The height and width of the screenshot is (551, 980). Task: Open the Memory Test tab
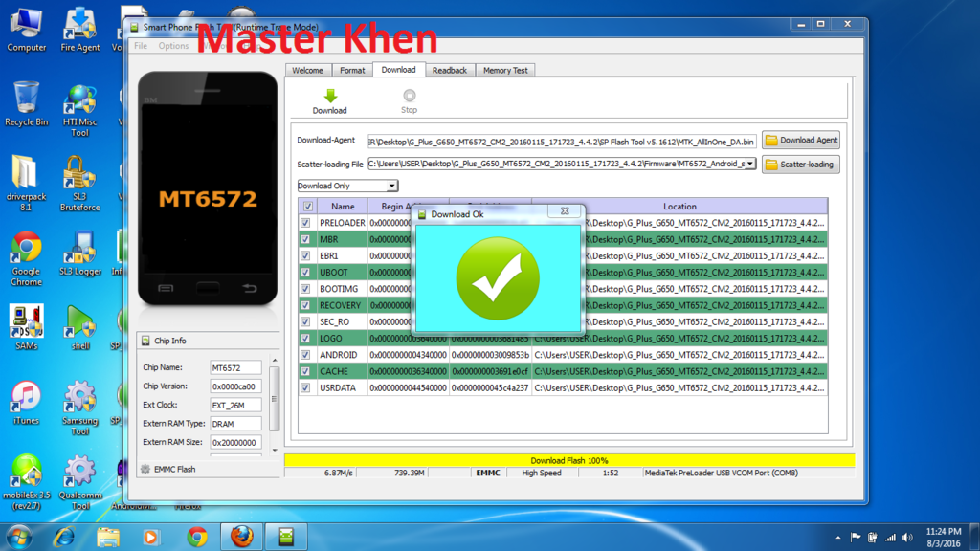pos(504,70)
